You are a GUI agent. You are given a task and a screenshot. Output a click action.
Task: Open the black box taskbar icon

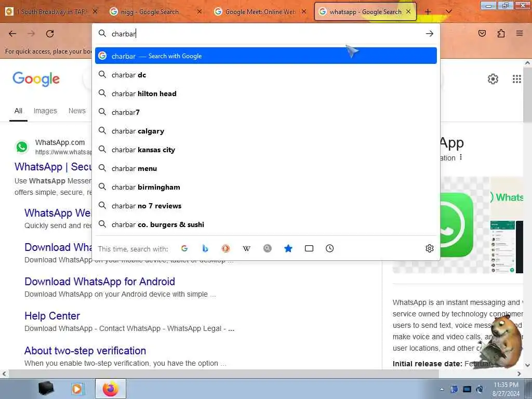[46, 389]
